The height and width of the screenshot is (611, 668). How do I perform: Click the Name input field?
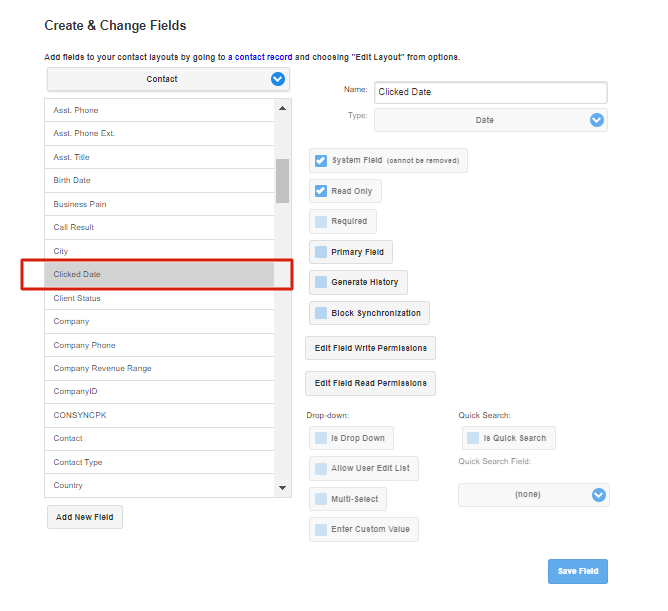[x=491, y=92]
